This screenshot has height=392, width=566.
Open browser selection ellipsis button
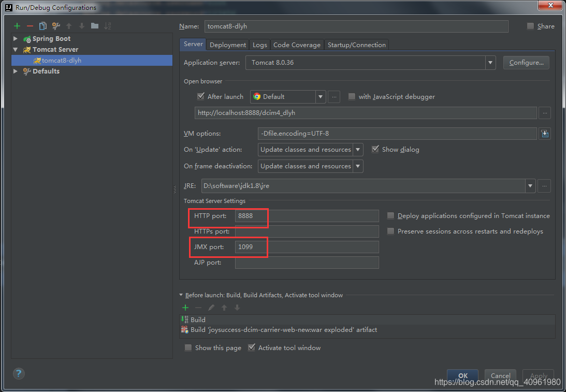click(334, 97)
